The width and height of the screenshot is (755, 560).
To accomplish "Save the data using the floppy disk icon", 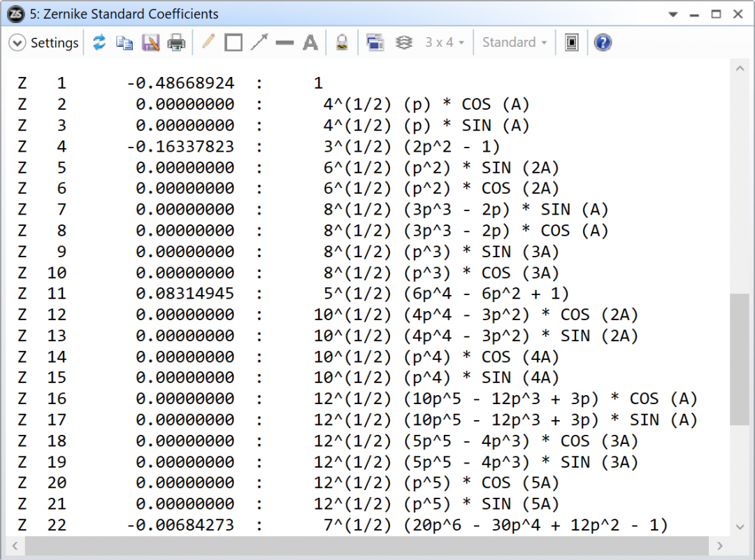I will pos(150,43).
